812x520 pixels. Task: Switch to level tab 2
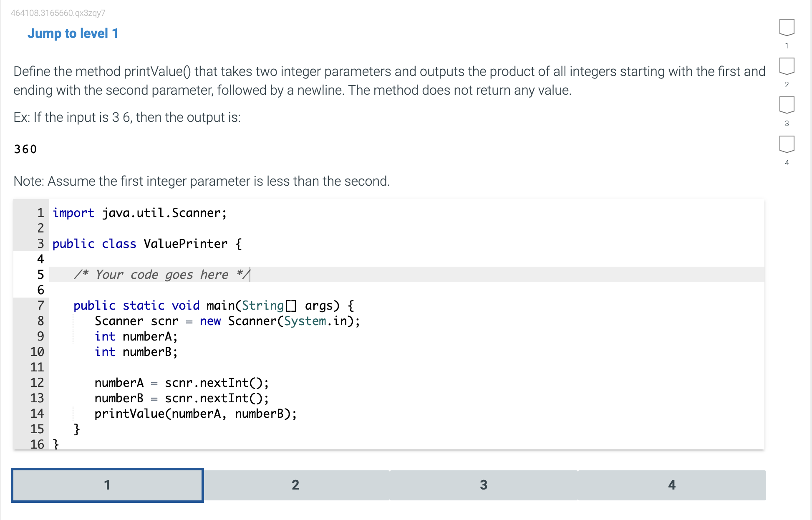[295, 485]
